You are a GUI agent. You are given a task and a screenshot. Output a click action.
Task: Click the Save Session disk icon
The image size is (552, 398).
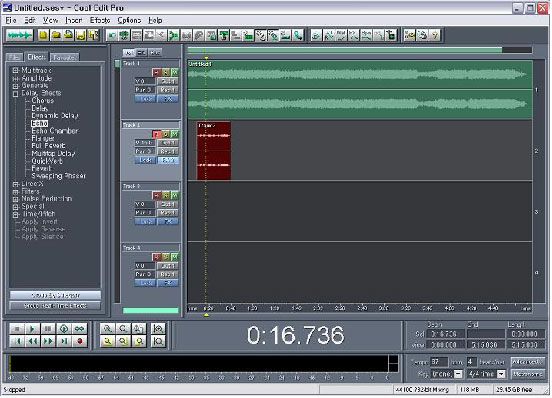[81, 35]
